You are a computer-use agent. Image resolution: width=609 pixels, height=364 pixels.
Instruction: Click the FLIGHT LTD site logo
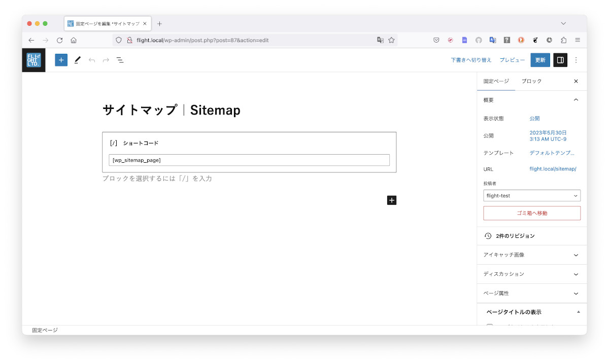[33, 60]
